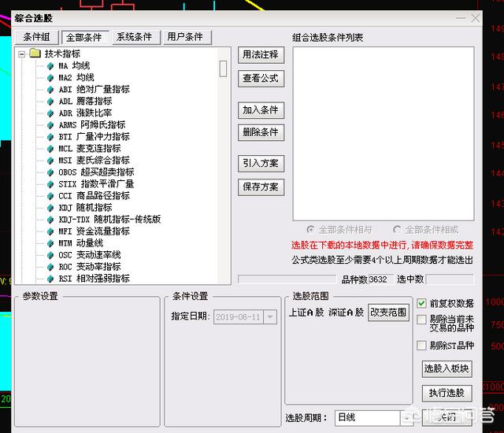
Task: Toggle the 前复权数据 checkbox
Action: pos(422,303)
